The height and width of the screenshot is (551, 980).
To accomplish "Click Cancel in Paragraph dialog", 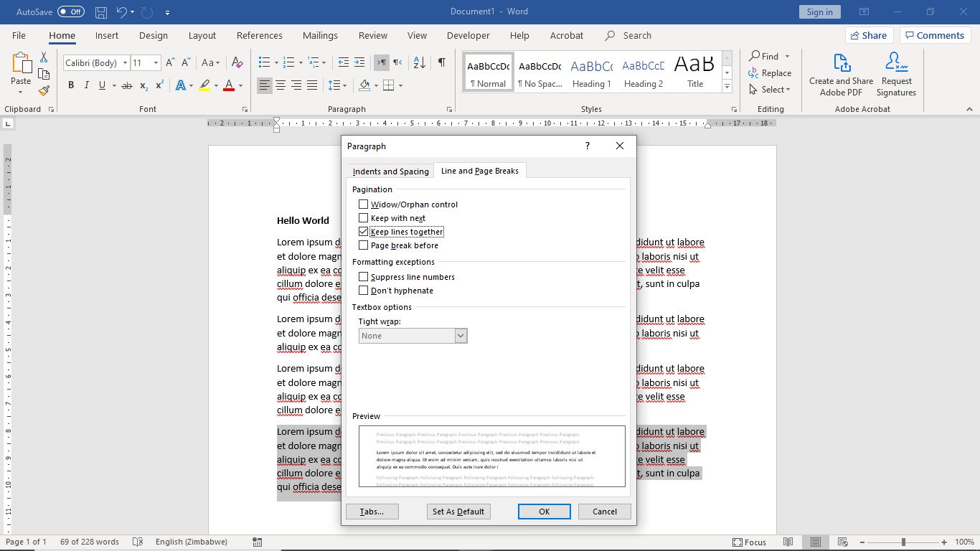I will [605, 512].
